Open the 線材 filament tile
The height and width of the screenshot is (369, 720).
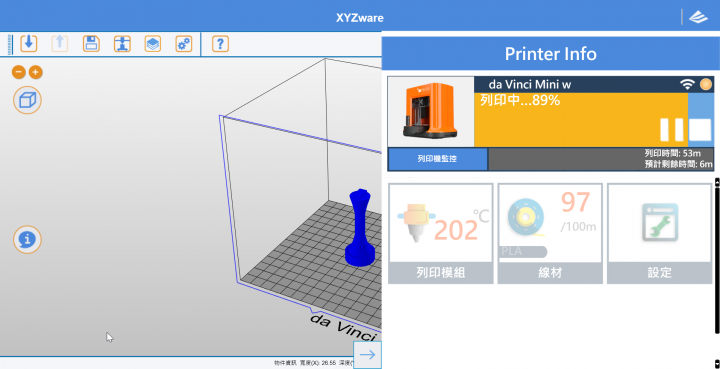550,233
